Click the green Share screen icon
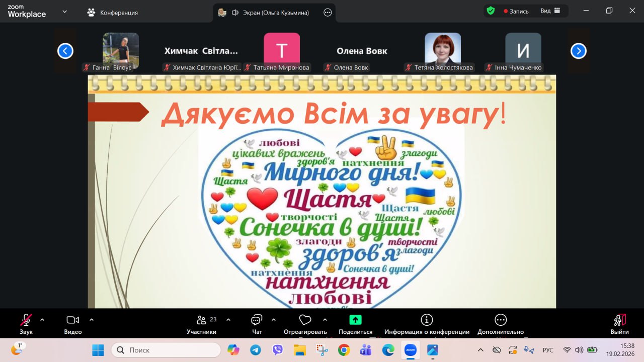 355,320
